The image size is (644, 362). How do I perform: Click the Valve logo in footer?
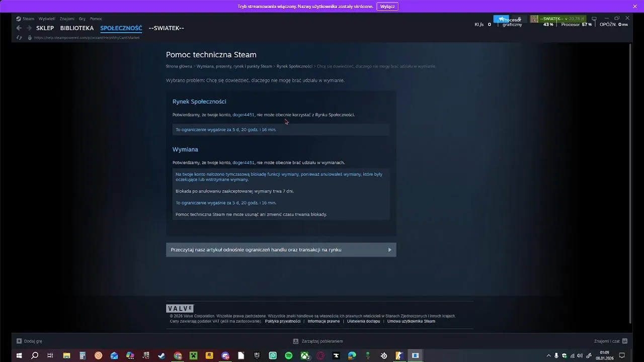coord(180,308)
